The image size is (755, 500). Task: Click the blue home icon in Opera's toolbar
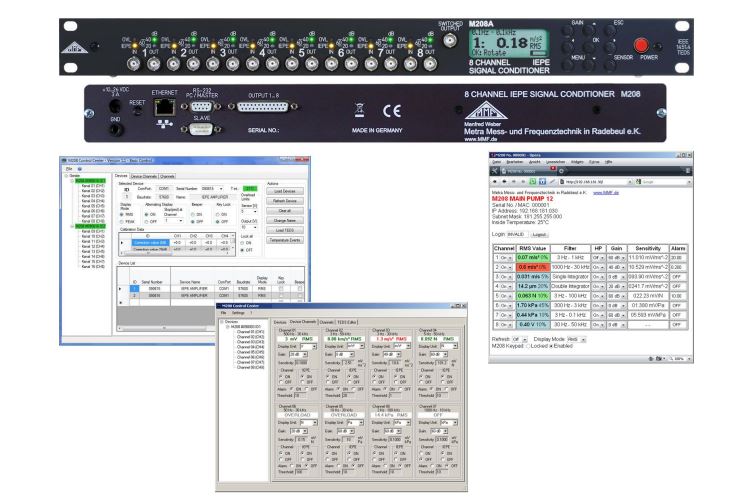click(x=542, y=182)
